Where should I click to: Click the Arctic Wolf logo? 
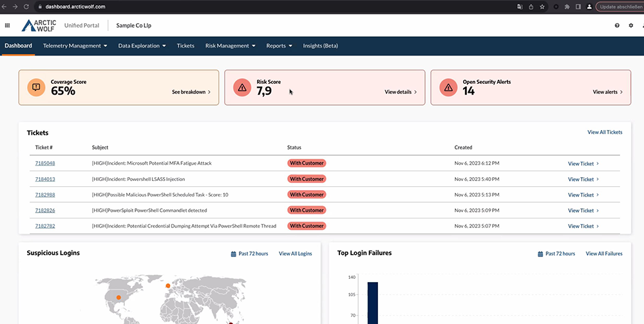(39, 26)
